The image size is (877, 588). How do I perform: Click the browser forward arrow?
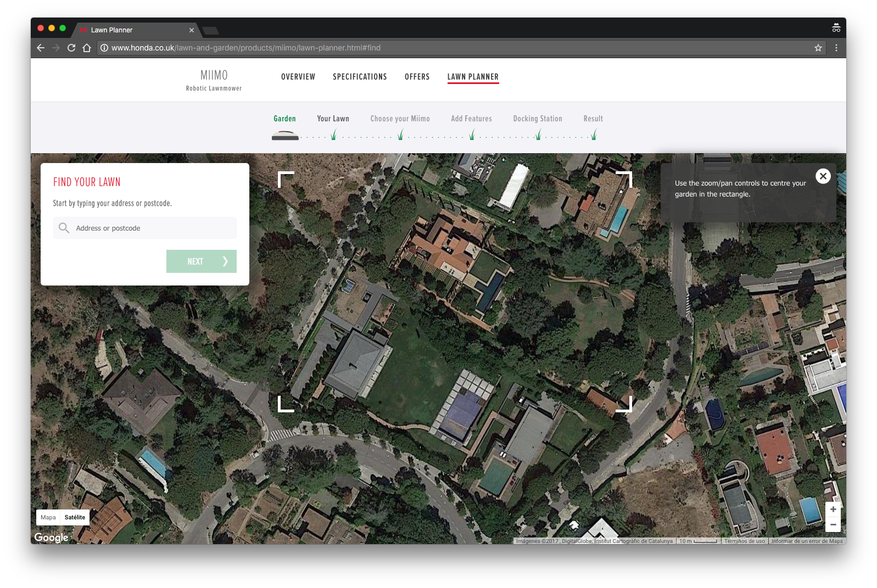pyautogui.click(x=56, y=48)
